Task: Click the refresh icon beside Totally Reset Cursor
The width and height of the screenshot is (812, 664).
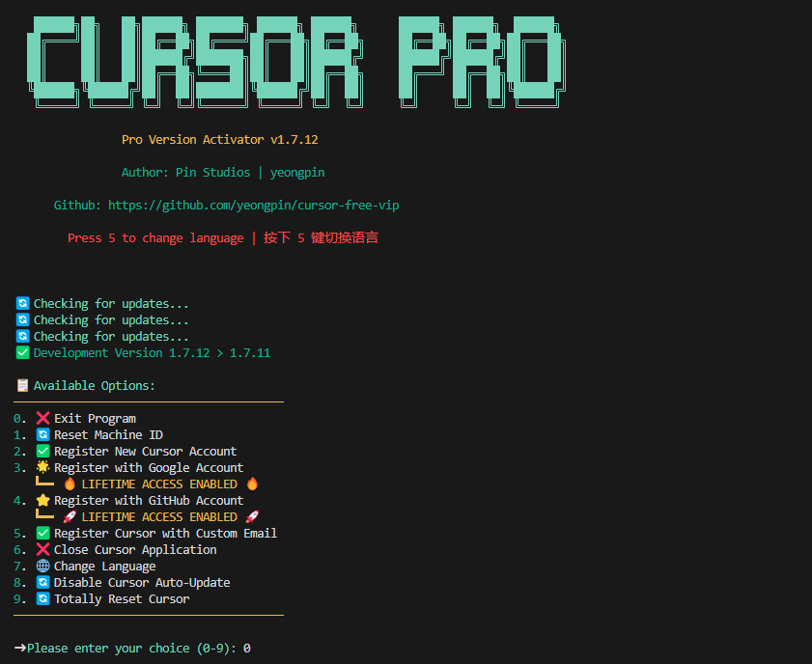Action: click(42, 599)
